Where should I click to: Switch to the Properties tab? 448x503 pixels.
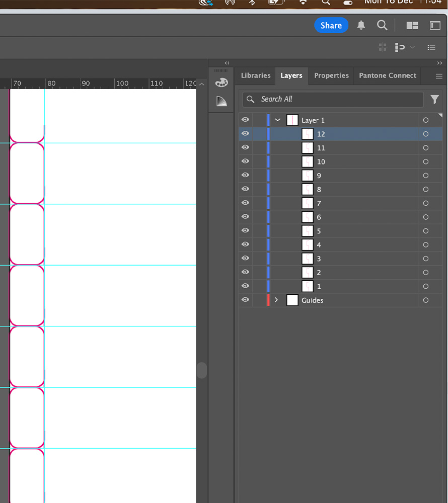pyautogui.click(x=332, y=76)
